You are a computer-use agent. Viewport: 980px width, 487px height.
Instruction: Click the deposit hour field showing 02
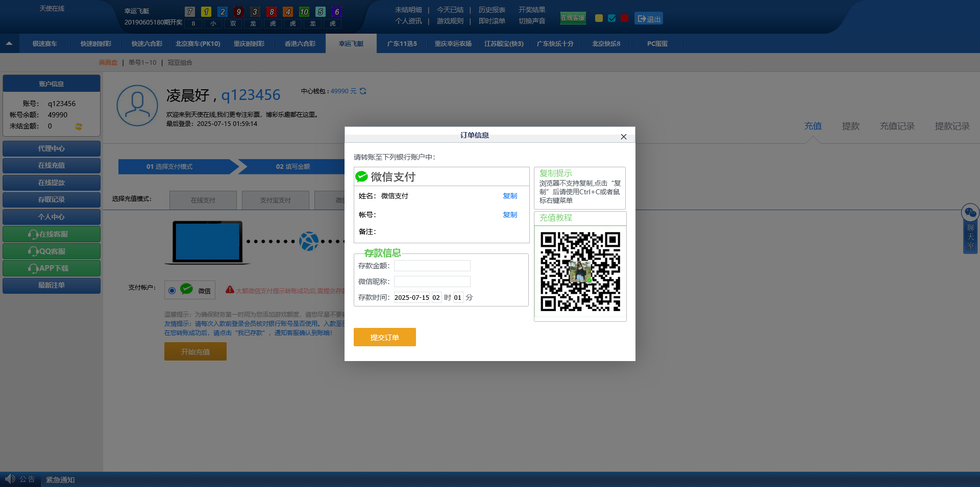[436, 297]
